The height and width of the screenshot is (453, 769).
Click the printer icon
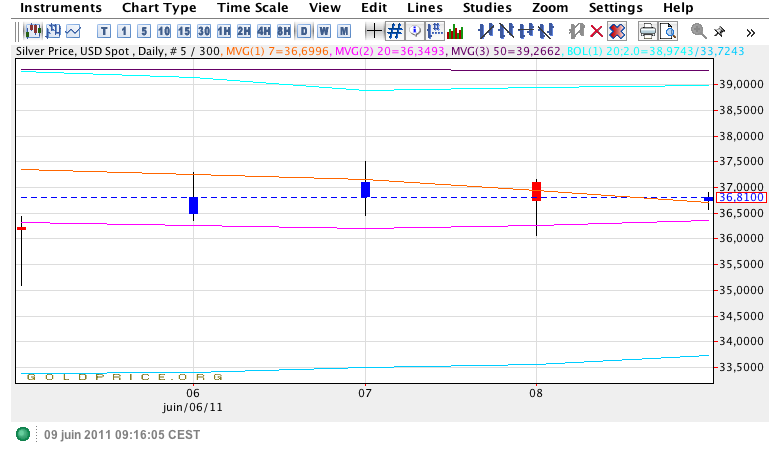point(647,31)
